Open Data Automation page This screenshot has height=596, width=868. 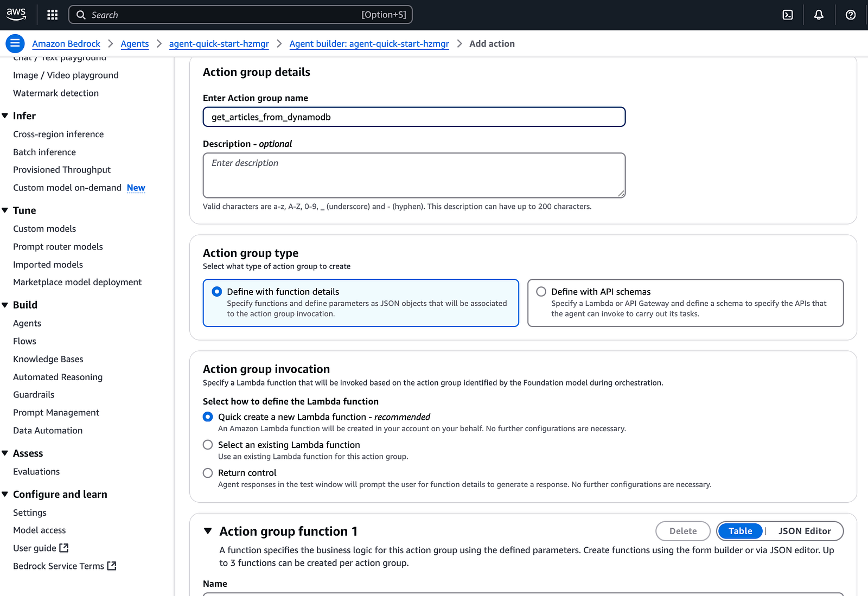tap(48, 430)
